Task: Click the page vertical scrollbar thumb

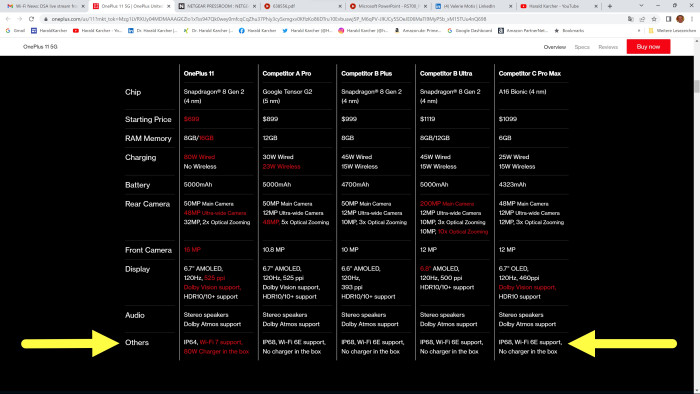Action: [x=696, y=86]
